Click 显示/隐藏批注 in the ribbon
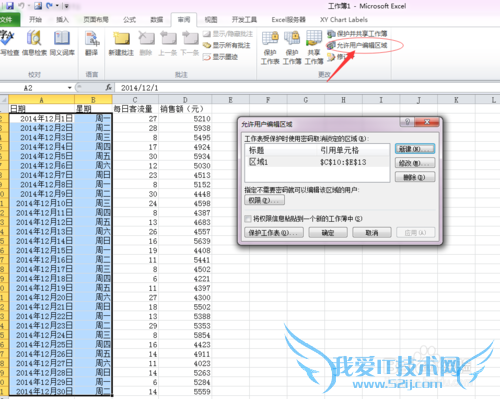 pyautogui.click(x=228, y=34)
